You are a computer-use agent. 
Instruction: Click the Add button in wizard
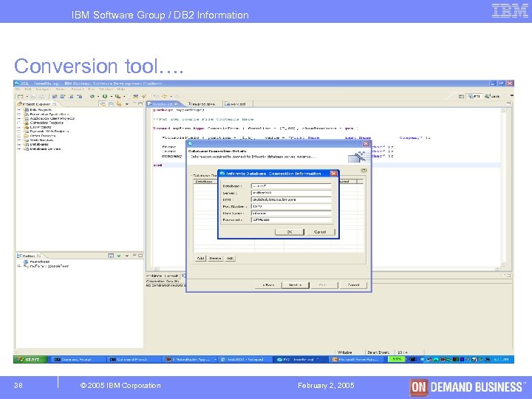tap(200, 258)
